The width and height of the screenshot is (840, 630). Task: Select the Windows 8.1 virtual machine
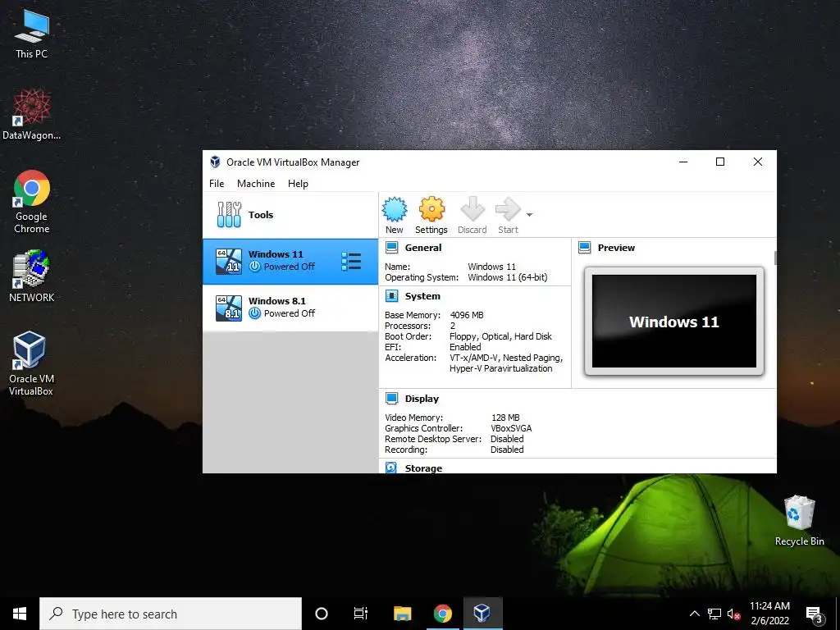tap(290, 308)
